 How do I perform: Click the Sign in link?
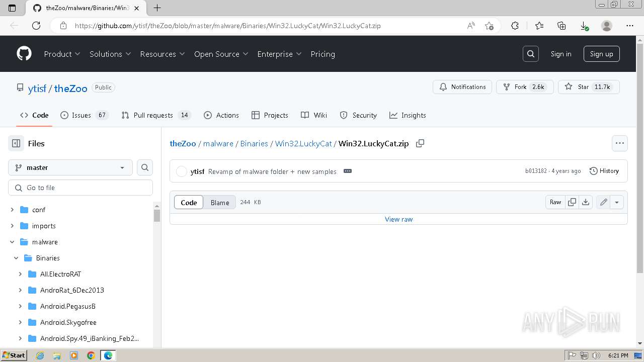561,54
